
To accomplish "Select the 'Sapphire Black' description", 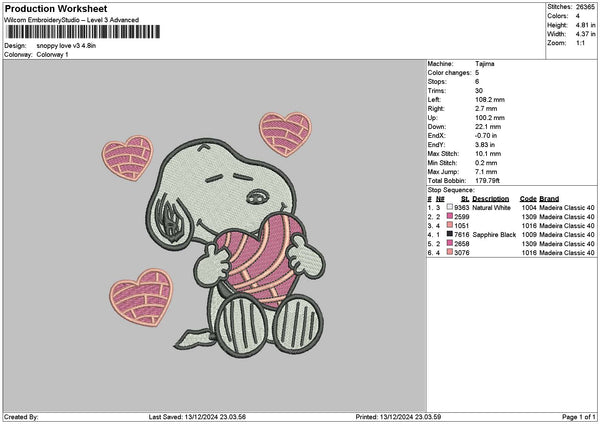I will point(494,235).
